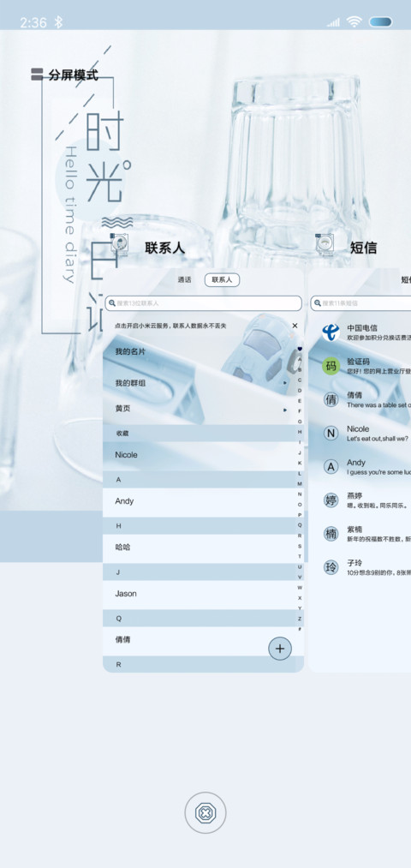Jump to letter H in index bar
411x868 pixels.
pos(300,432)
